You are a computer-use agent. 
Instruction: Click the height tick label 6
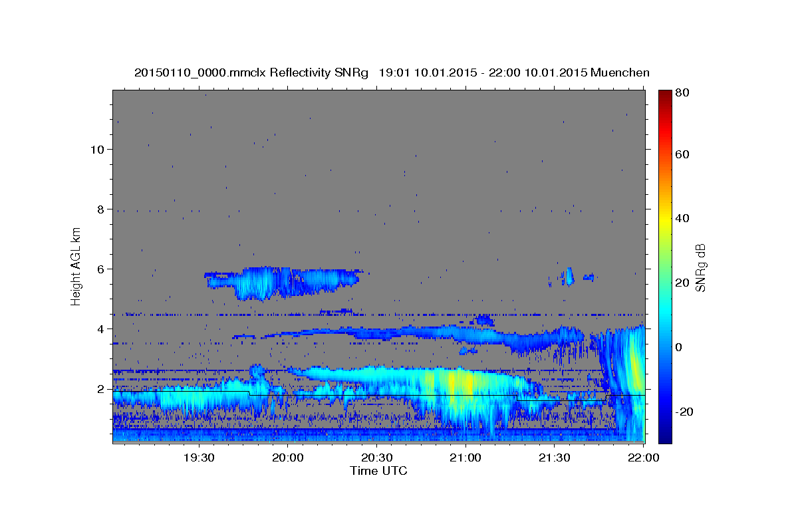[101, 269]
